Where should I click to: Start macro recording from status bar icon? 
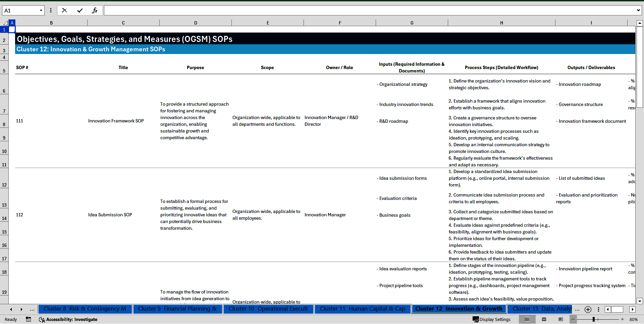tap(29, 319)
